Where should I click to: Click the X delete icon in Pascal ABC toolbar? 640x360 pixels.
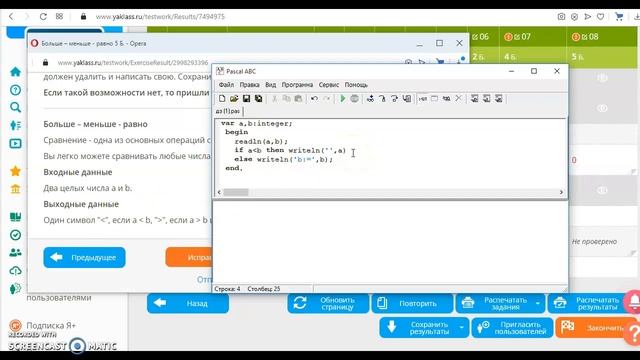click(458, 98)
